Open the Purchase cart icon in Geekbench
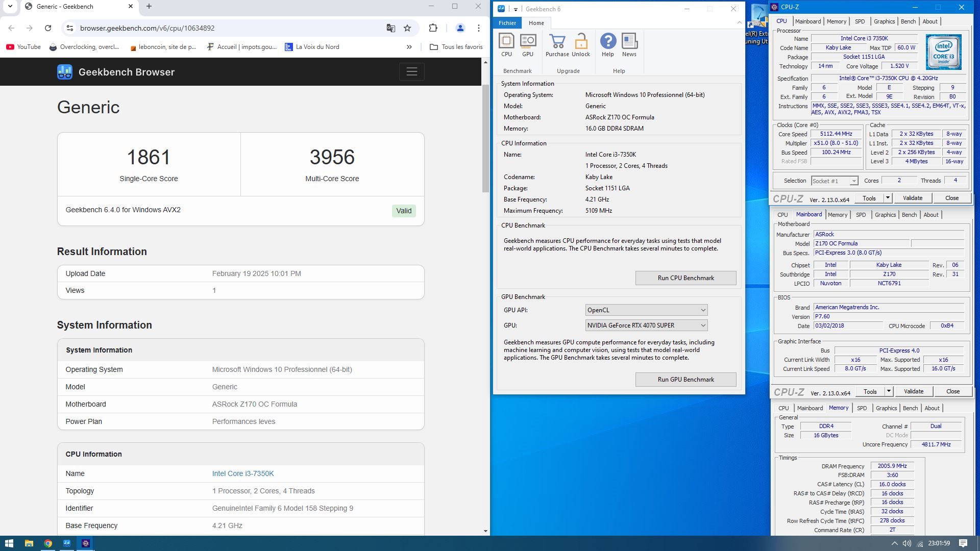Image resolution: width=980 pixels, height=551 pixels. click(557, 45)
